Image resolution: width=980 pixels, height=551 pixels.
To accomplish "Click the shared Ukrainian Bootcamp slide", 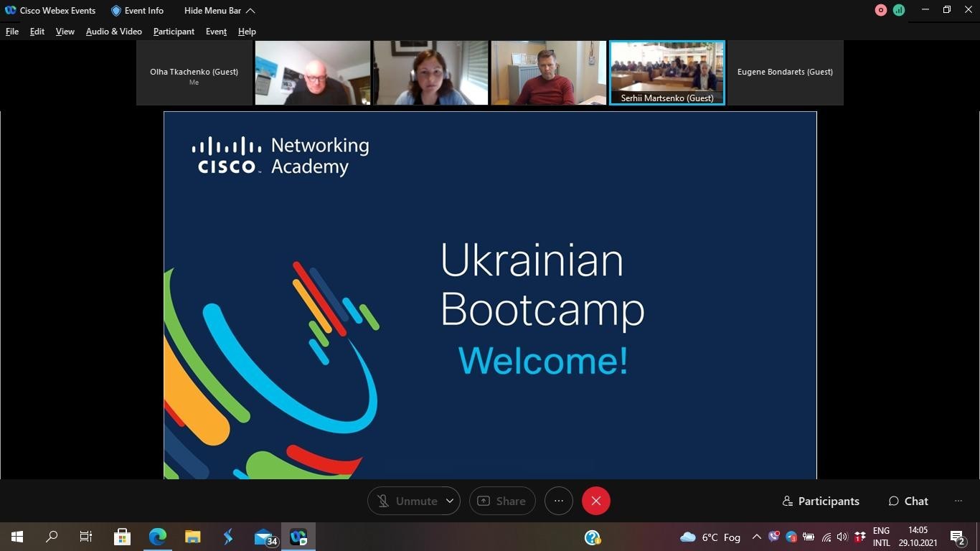I will click(490, 295).
